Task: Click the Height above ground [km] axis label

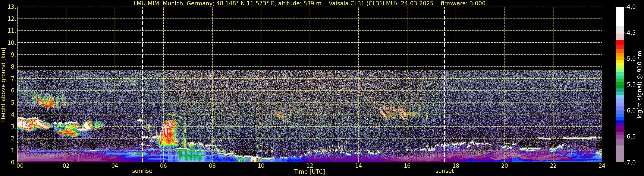Action: pyautogui.click(x=3, y=85)
